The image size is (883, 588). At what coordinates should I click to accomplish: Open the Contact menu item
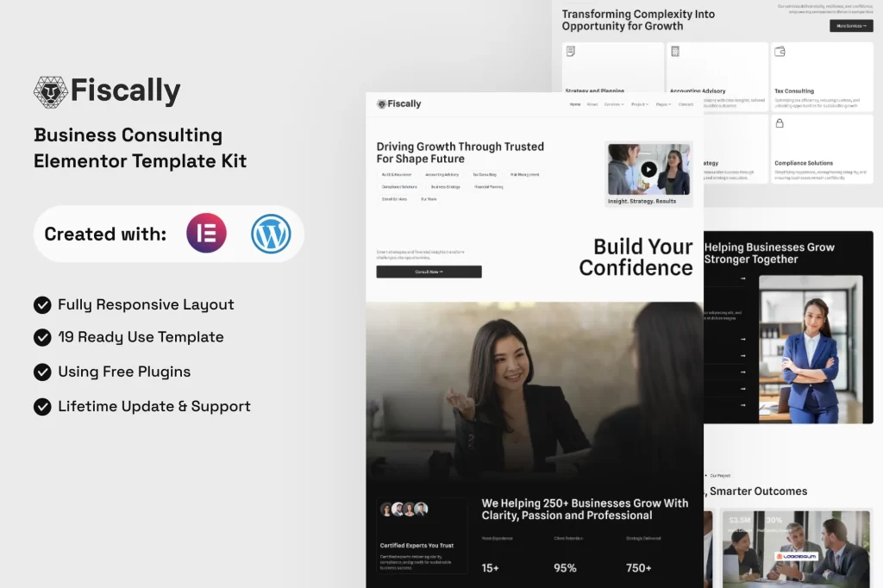pos(686,104)
